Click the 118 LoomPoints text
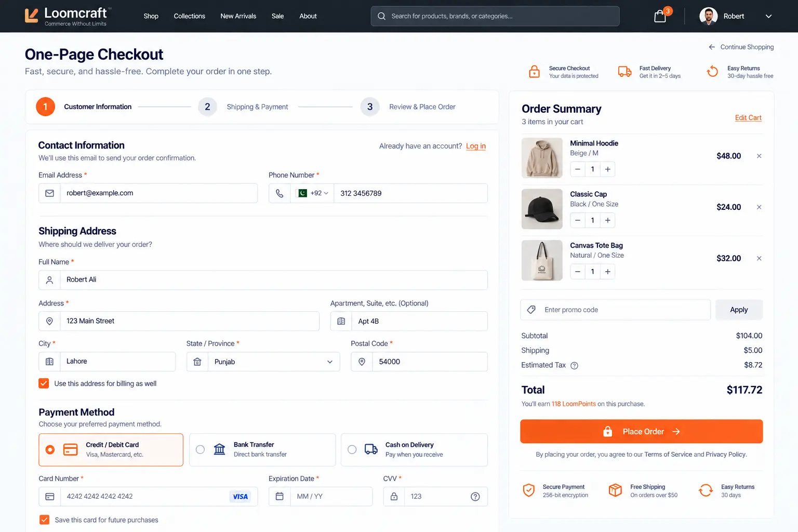This screenshot has width=798, height=532. (574, 404)
